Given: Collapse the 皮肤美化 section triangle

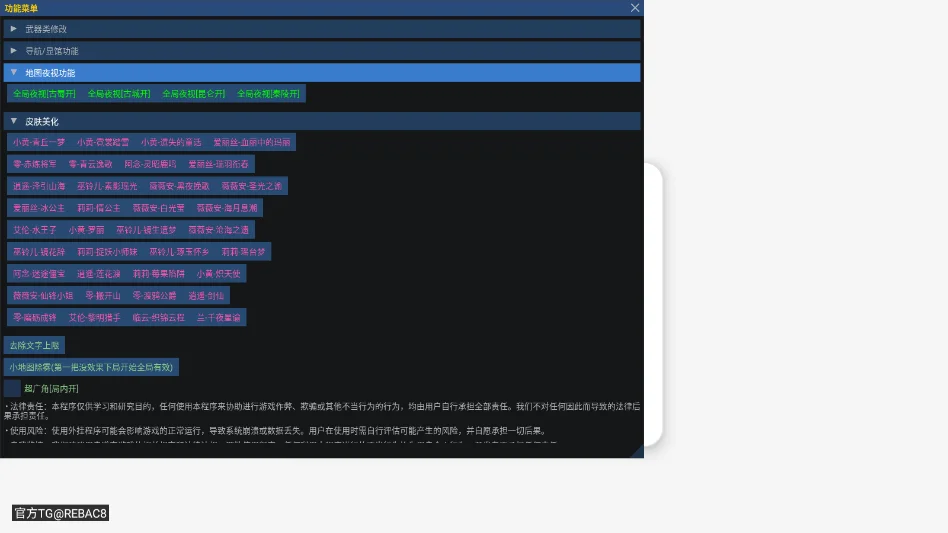Looking at the screenshot, I should point(13,121).
